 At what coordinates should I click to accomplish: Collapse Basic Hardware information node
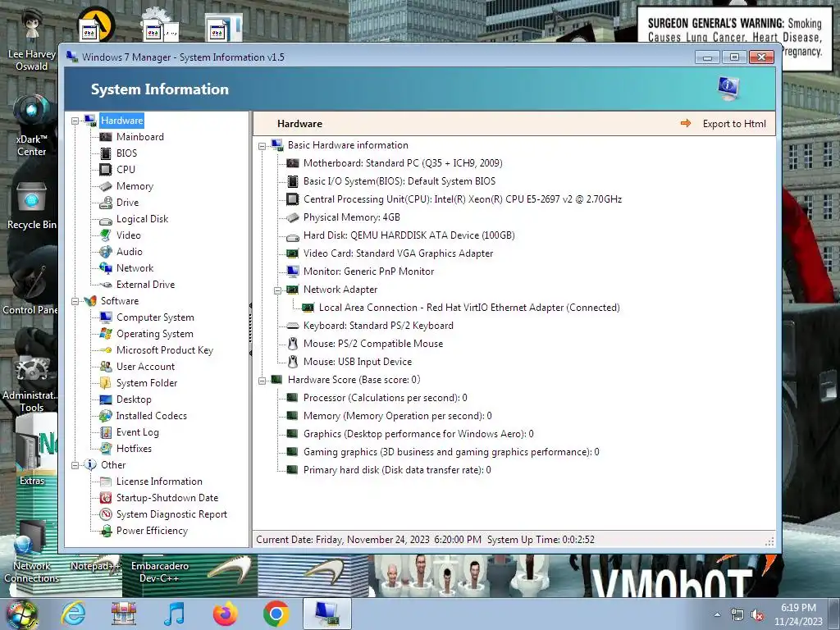coord(262,146)
